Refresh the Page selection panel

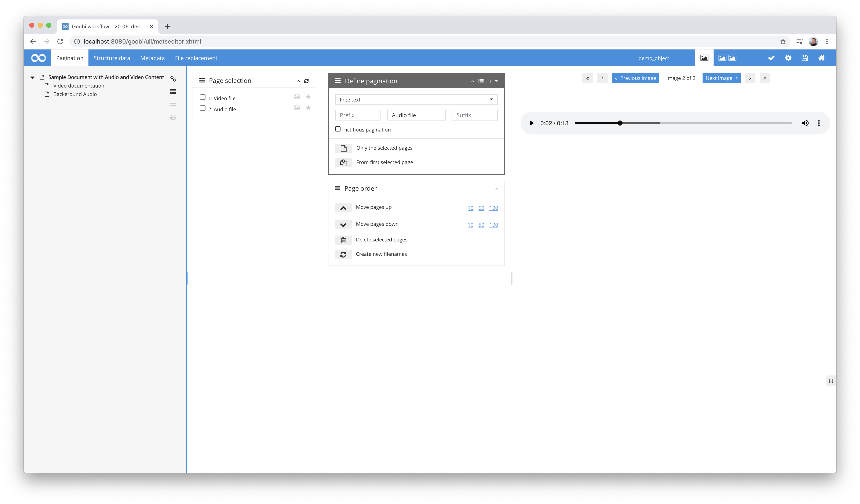coord(306,81)
